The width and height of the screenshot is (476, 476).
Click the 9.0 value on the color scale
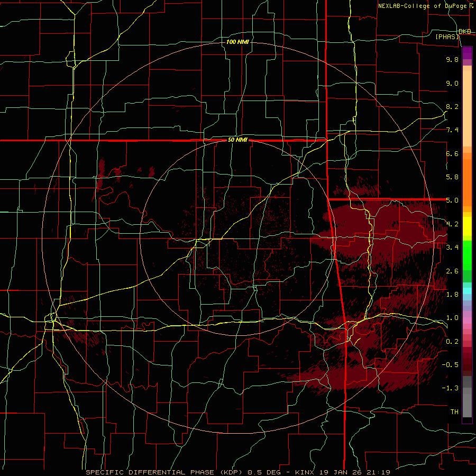(452, 83)
